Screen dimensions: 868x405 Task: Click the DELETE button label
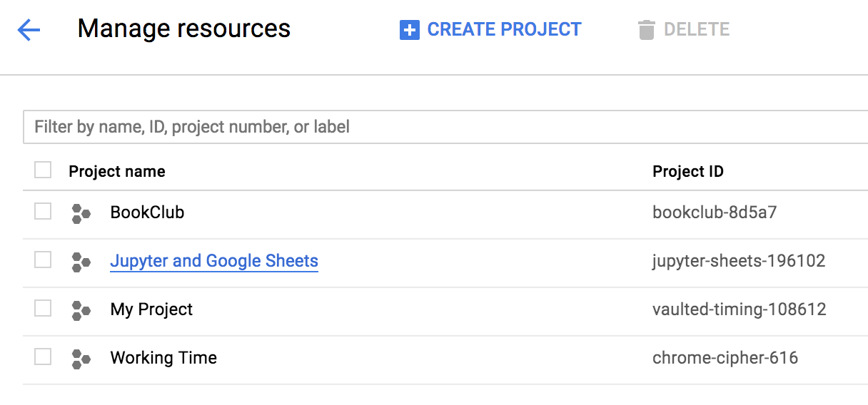click(697, 30)
